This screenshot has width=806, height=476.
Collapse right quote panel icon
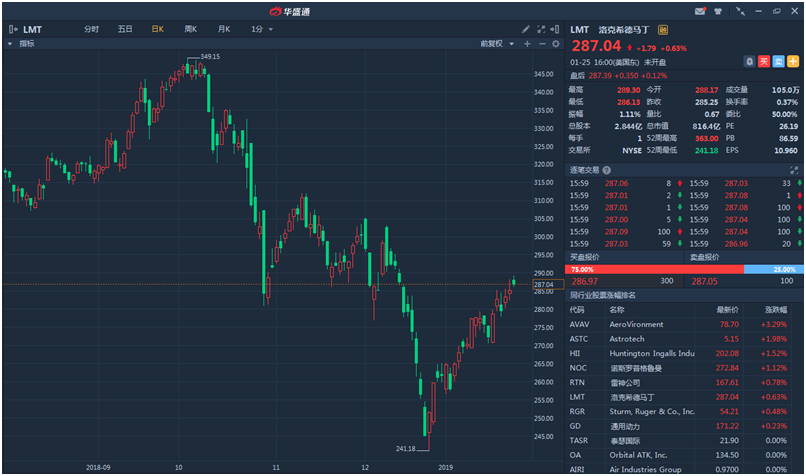(x=555, y=29)
